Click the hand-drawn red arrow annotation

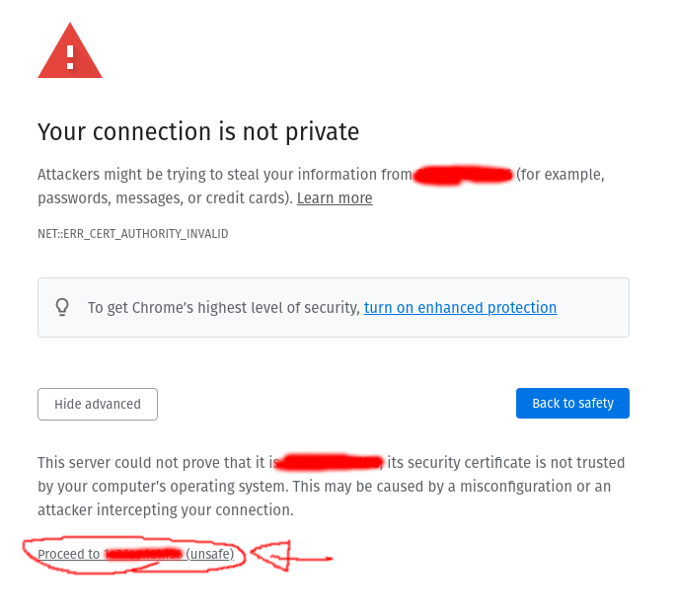[x=289, y=557]
